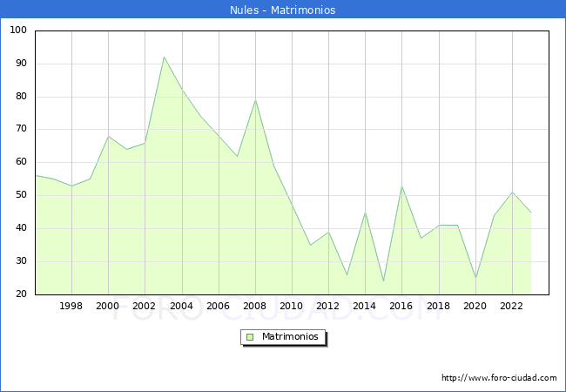
Task: Select the 'Matrimonios' legend label
Action: [290, 336]
